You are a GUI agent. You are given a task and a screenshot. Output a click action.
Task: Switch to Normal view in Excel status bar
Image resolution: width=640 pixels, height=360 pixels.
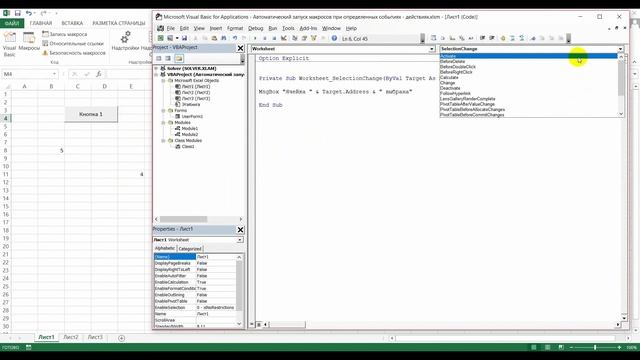pyautogui.click(x=533, y=347)
